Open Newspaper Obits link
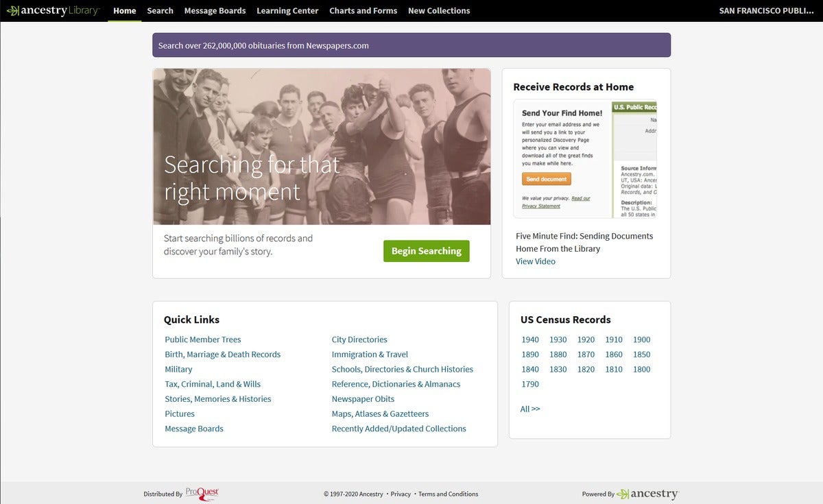 [363, 399]
